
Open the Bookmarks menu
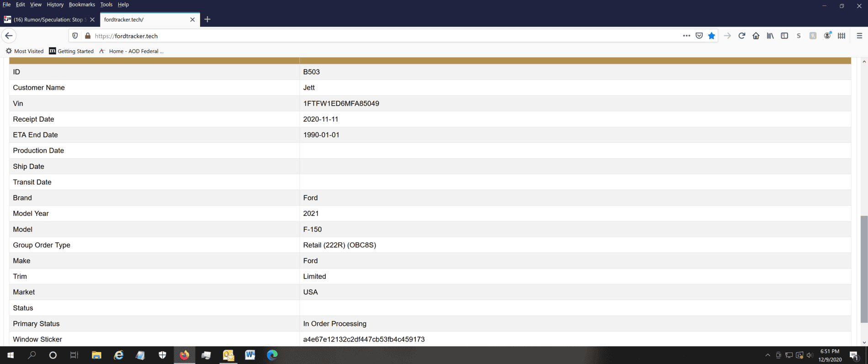pyautogui.click(x=82, y=5)
